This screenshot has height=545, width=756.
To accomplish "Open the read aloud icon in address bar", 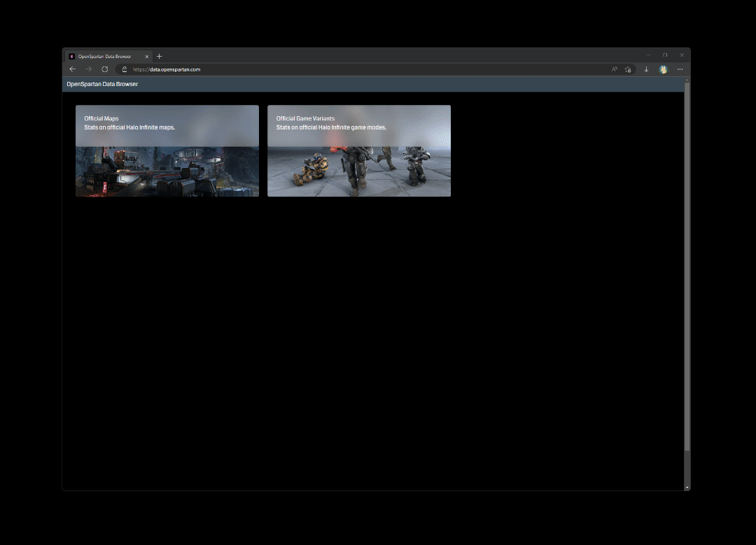I will tap(615, 69).
